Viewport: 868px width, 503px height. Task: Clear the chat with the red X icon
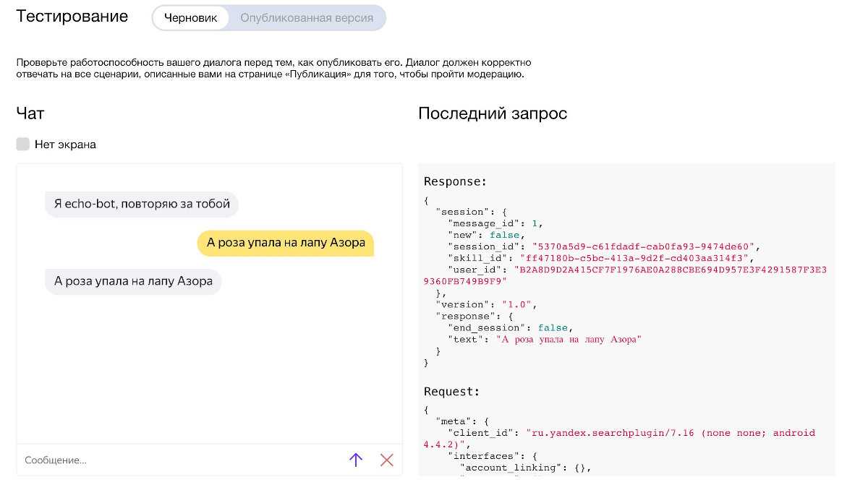point(387,460)
